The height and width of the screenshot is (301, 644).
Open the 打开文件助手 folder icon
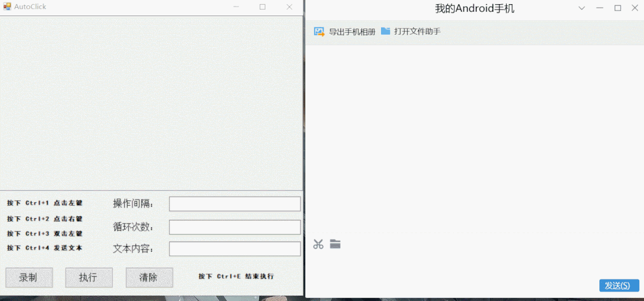click(x=385, y=31)
